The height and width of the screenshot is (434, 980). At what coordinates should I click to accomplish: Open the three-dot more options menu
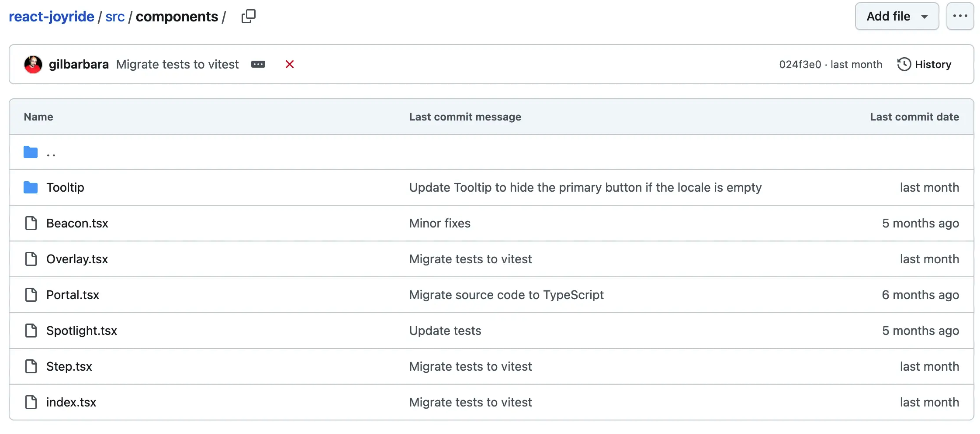click(x=959, y=17)
